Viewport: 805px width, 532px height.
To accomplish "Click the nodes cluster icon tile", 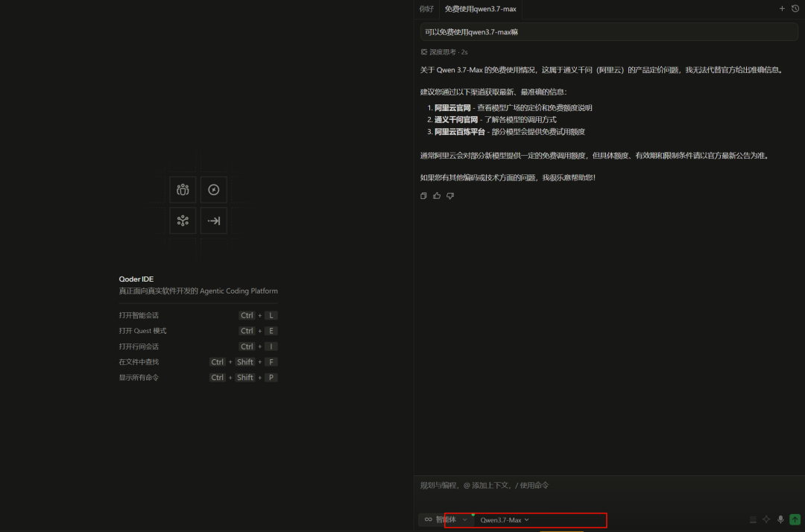I will pyautogui.click(x=183, y=221).
